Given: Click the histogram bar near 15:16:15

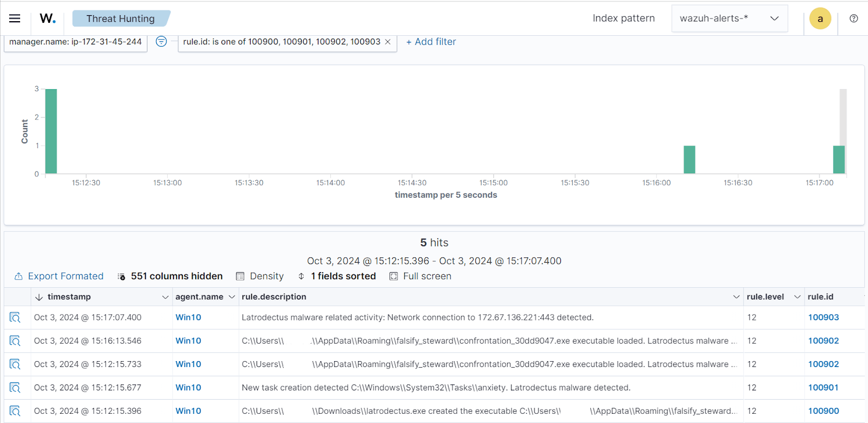Looking at the screenshot, I should [689, 160].
